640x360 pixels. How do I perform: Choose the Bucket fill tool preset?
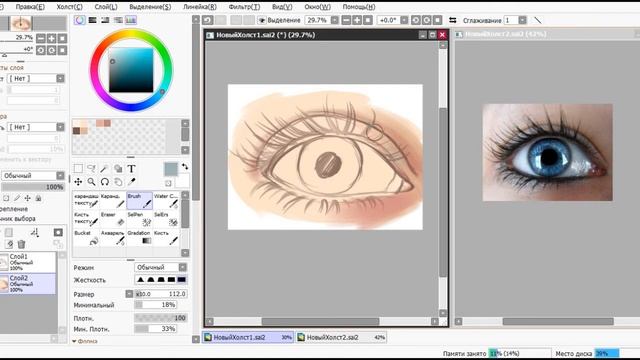(86, 238)
